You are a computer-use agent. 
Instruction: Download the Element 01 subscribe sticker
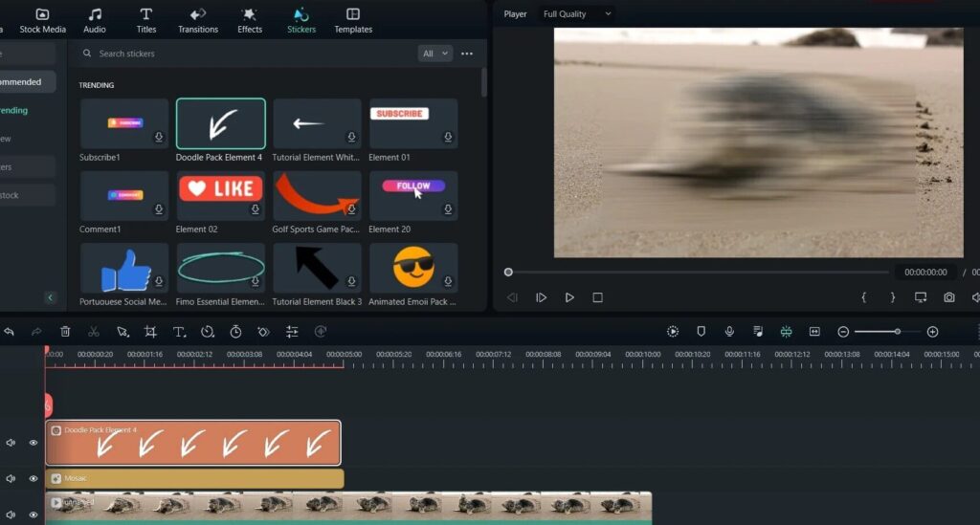pos(448,137)
